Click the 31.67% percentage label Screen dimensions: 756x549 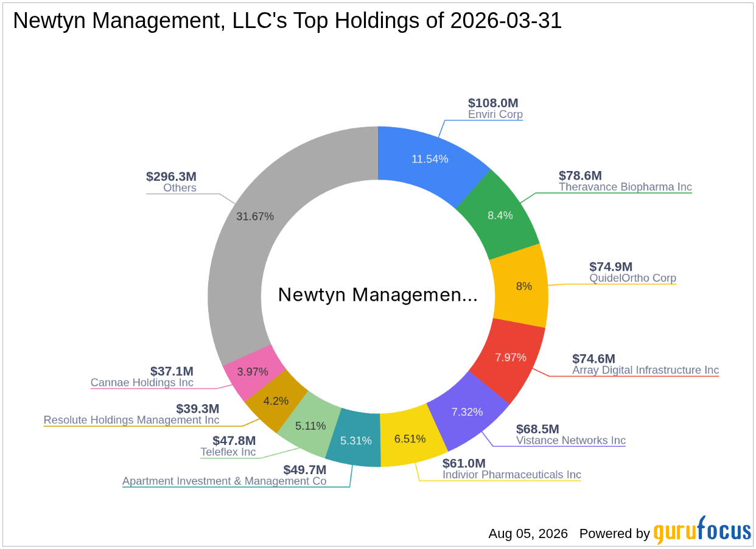click(x=254, y=216)
